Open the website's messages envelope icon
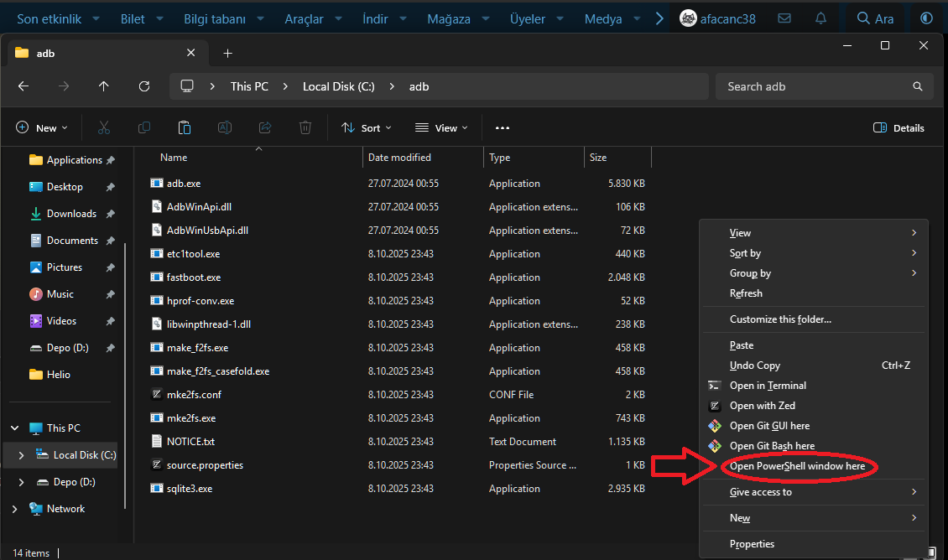Image resolution: width=948 pixels, height=560 pixels. tap(784, 18)
